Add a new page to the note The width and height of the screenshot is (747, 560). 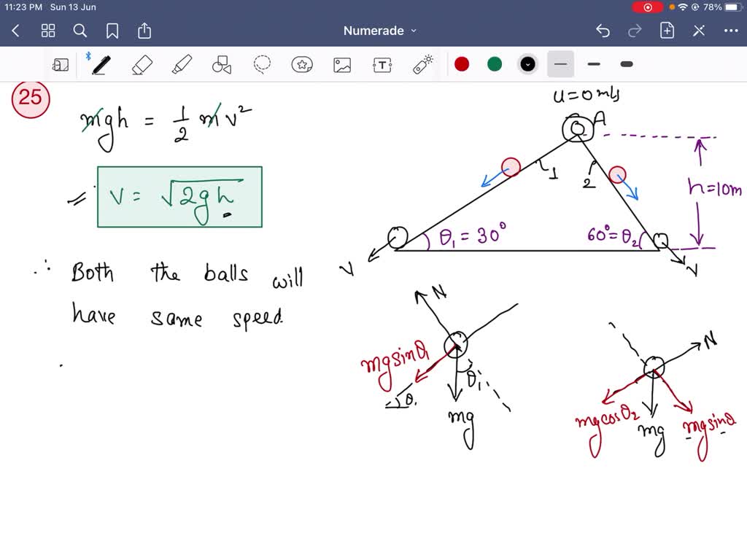coord(667,31)
